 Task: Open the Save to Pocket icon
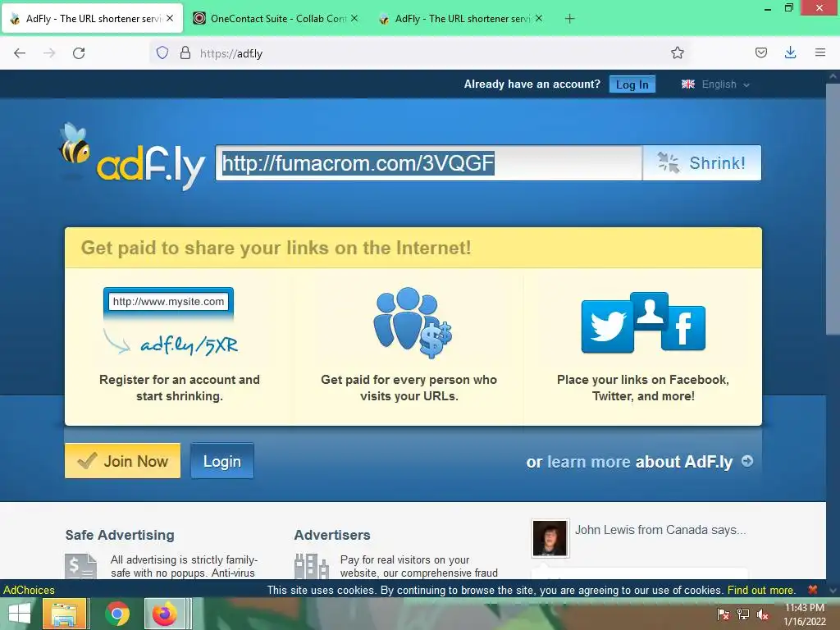(x=760, y=52)
